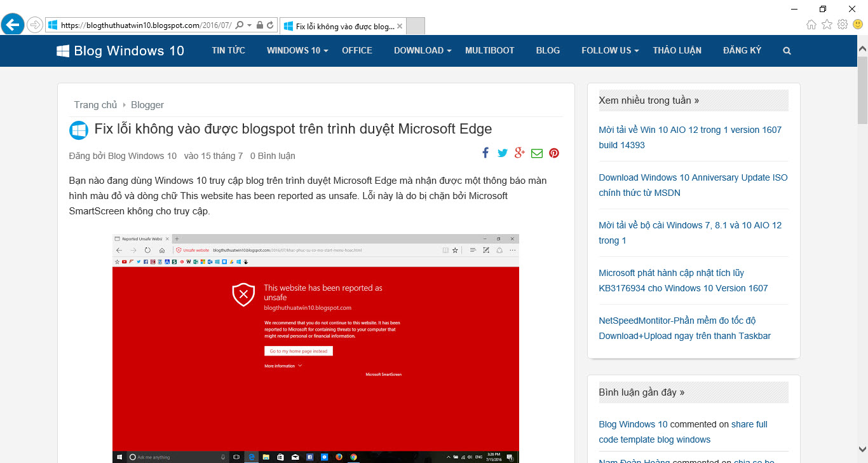The image size is (868, 463).
Task: Open the browser Tools gear icon
Action: pos(843,25)
